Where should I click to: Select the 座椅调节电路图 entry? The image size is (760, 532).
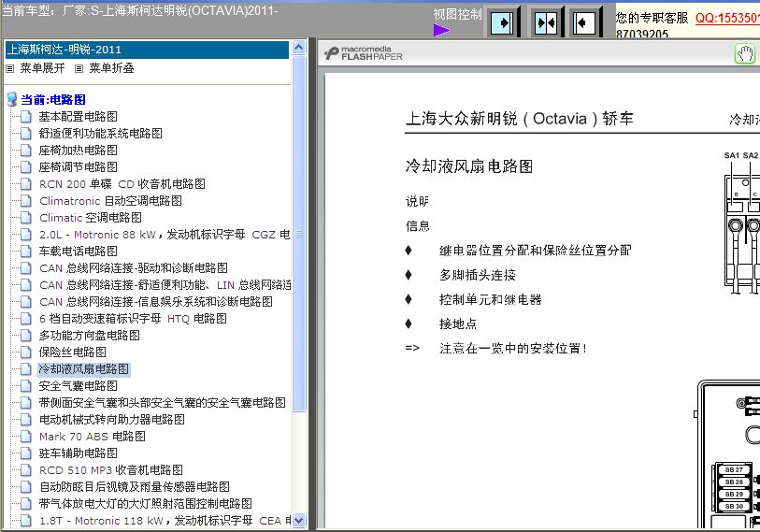(78, 166)
